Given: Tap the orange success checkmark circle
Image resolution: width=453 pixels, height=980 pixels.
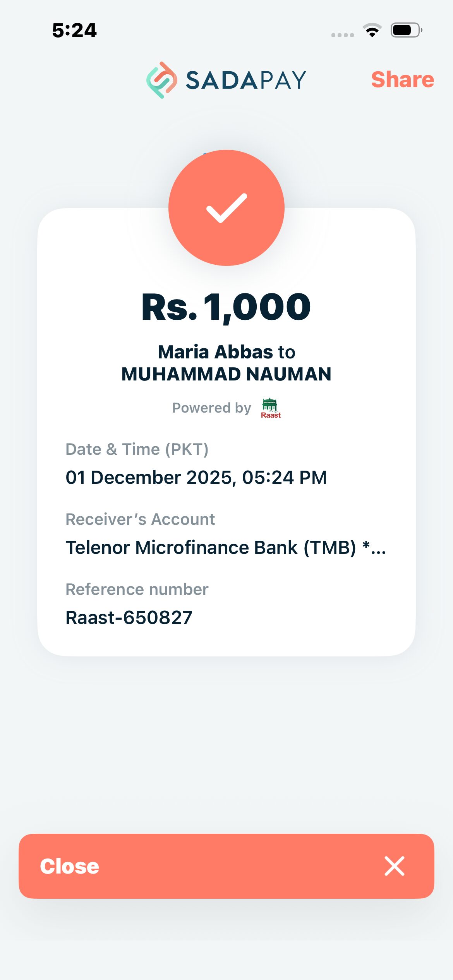Looking at the screenshot, I should 226,208.
